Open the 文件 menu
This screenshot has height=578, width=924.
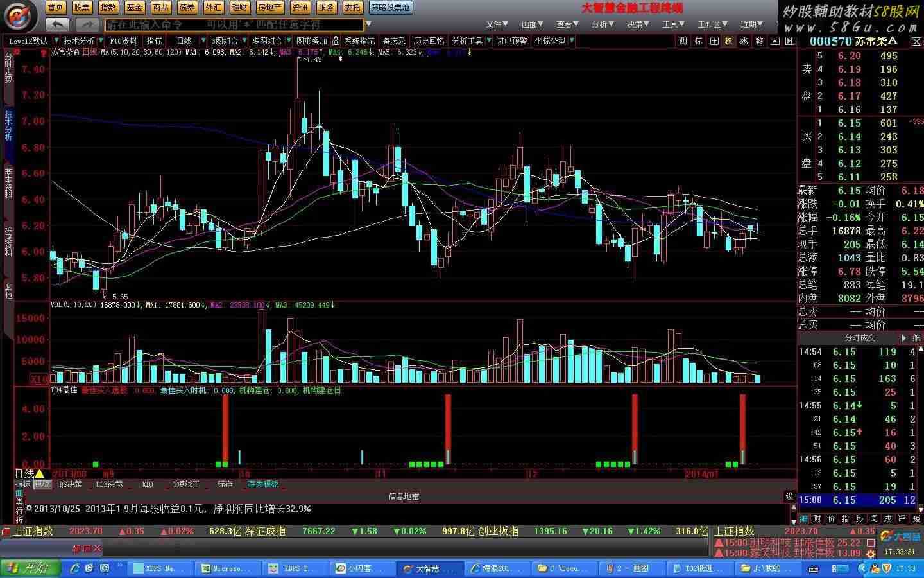pos(497,24)
